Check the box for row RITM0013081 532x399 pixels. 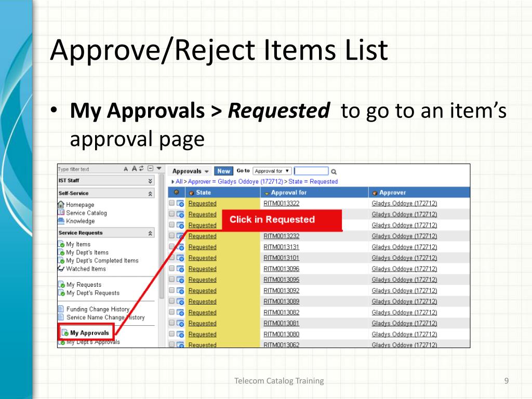[x=171, y=323]
